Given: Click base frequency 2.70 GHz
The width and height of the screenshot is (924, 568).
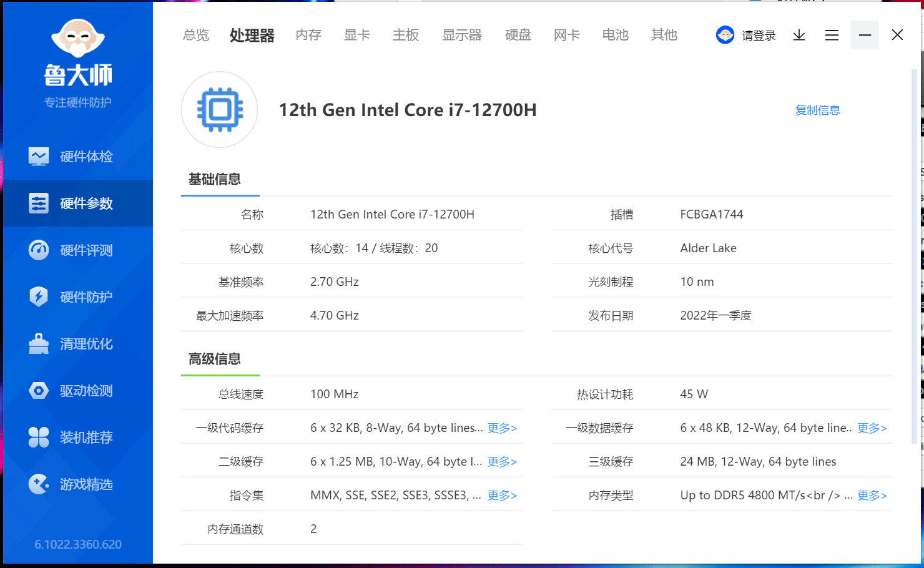Looking at the screenshot, I should click(x=335, y=282).
